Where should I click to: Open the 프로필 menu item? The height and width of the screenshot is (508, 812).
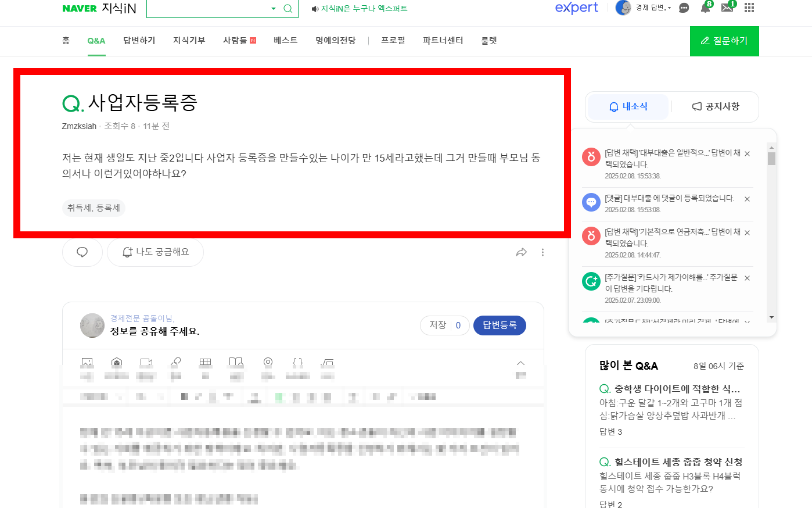[x=393, y=40]
